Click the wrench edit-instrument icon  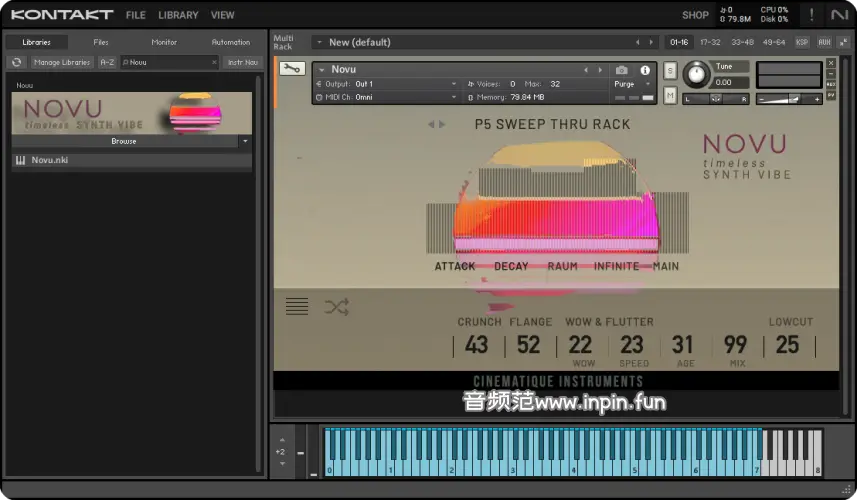coord(292,69)
